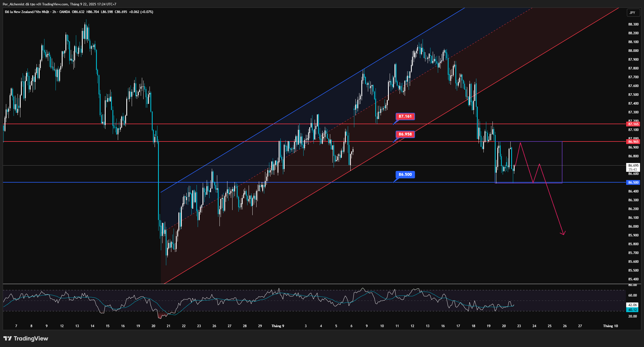Click the OANDA exchange label
This screenshot has height=347, width=644.
65,12
